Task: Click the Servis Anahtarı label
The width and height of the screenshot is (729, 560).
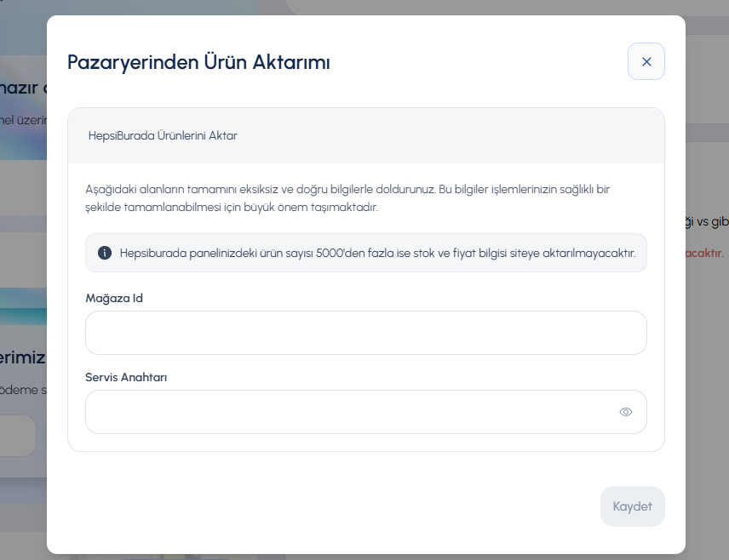Action: point(126,377)
